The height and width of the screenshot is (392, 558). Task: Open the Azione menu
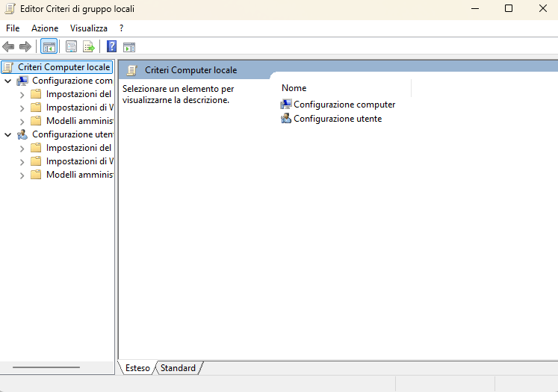coord(45,28)
